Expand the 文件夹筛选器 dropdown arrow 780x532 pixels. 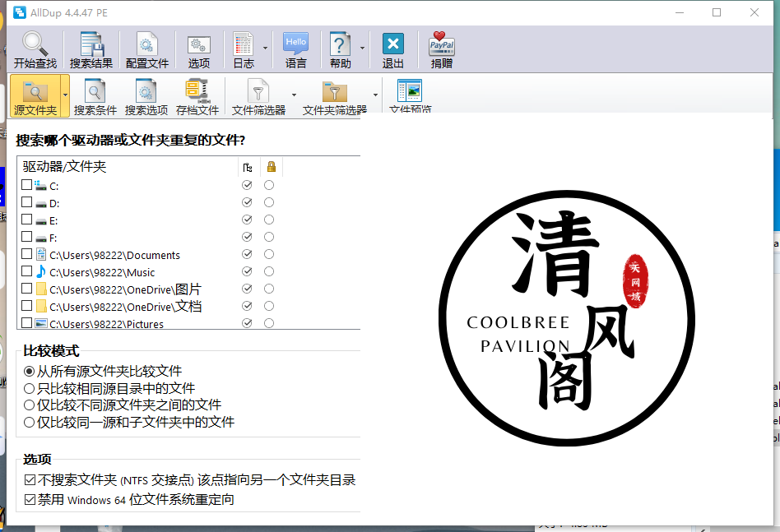[x=375, y=95]
